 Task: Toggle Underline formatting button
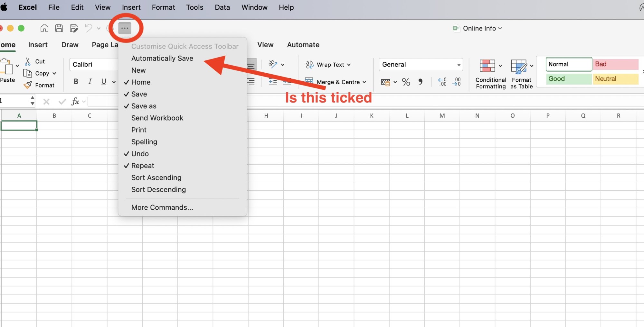click(104, 82)
